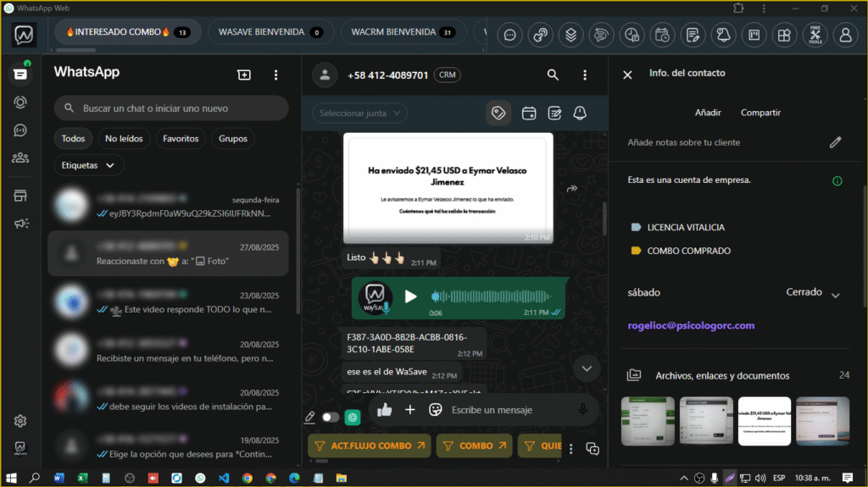
Task: Expand the "Etiquetas" dropdown filter
Action: [88, 165]
